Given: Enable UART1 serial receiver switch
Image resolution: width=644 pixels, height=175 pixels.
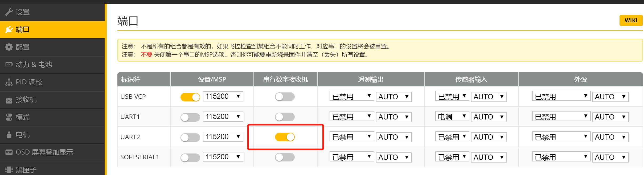Looking at the screenshot, I should 285,117.
